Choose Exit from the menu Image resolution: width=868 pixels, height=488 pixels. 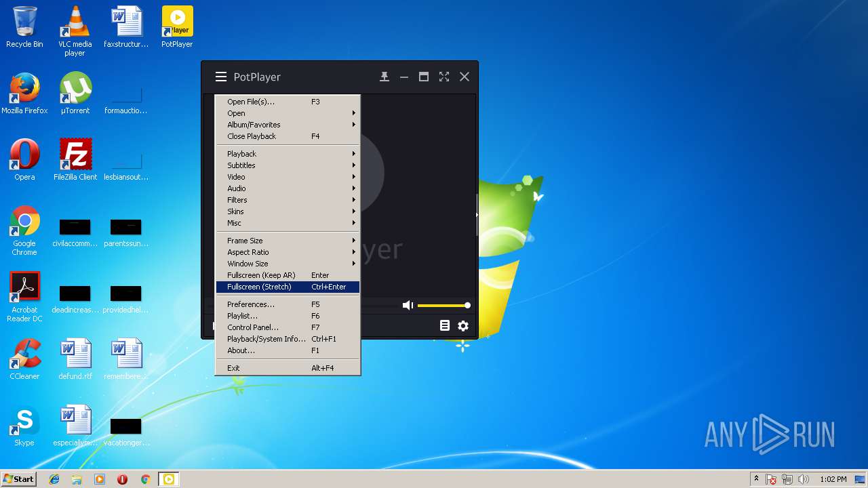coord(288,368)
